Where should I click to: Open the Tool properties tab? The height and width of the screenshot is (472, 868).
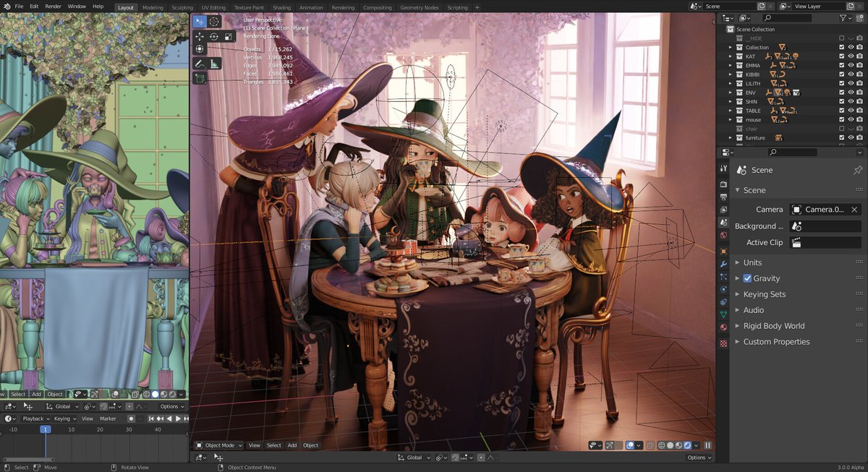tap(723, 168)
